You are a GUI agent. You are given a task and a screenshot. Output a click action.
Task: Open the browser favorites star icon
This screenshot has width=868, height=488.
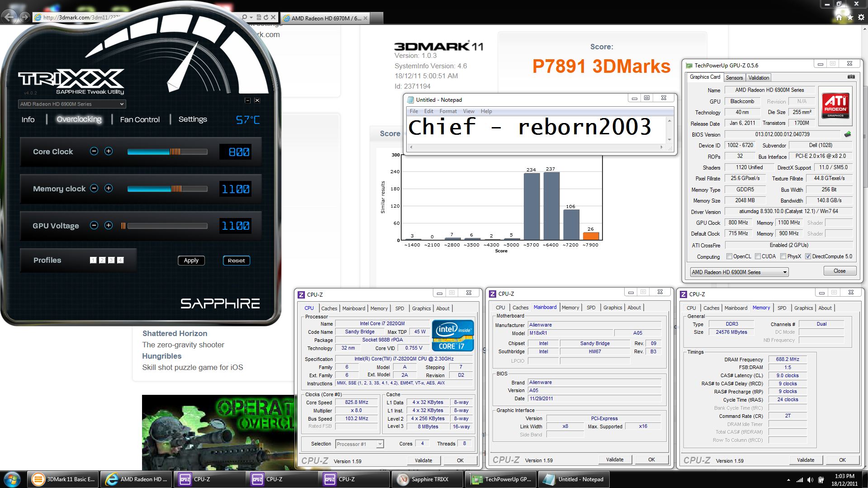850,17
